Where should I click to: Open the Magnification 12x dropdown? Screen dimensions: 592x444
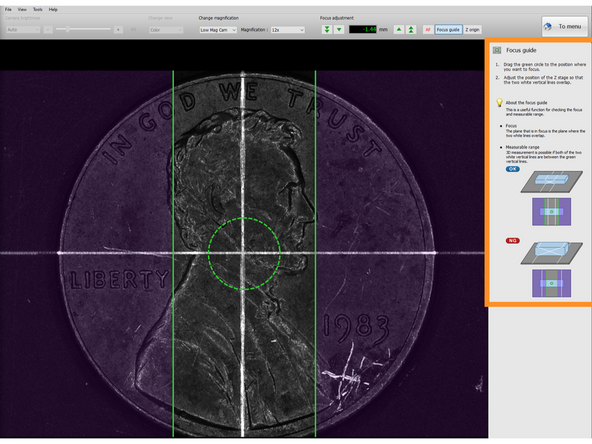(288, 30)
